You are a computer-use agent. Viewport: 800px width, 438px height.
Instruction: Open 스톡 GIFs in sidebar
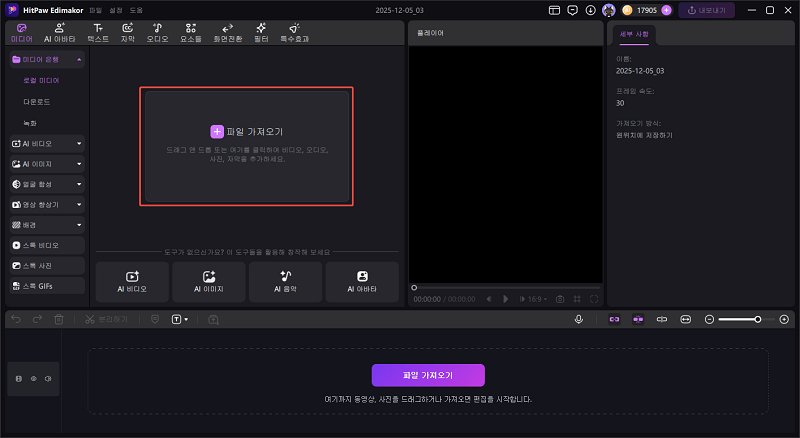coord(47,286)
